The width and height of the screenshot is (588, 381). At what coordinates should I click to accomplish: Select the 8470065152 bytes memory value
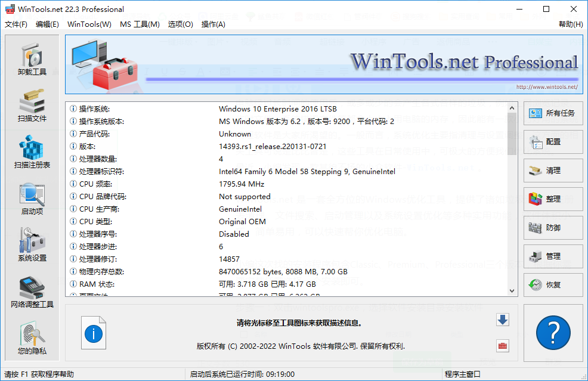click(283, 271)
